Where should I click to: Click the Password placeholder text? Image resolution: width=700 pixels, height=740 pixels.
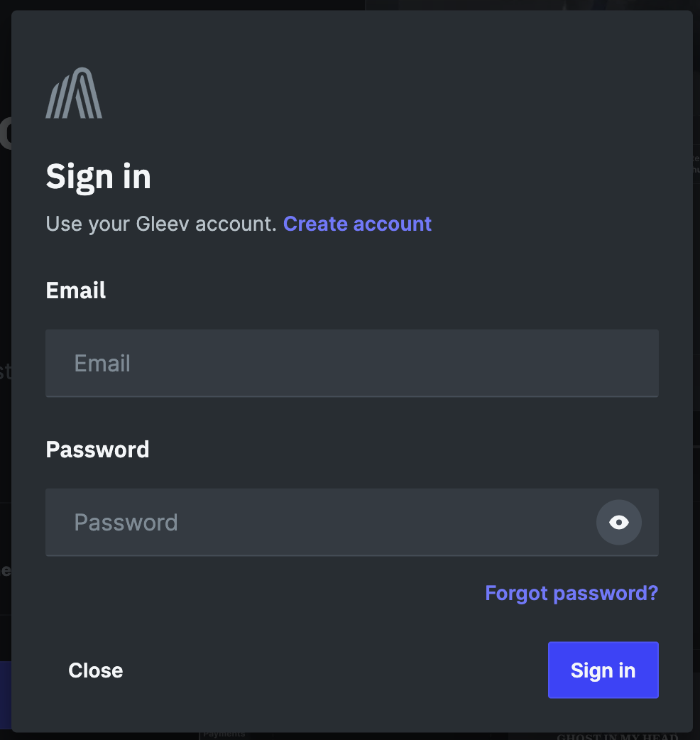point(126,522)
